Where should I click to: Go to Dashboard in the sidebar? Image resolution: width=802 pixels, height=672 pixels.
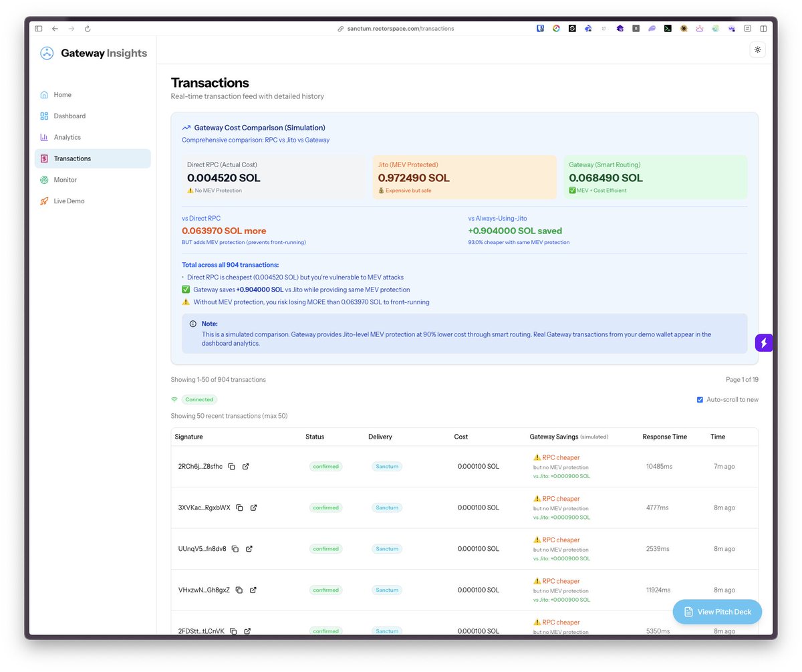point(92,116)
